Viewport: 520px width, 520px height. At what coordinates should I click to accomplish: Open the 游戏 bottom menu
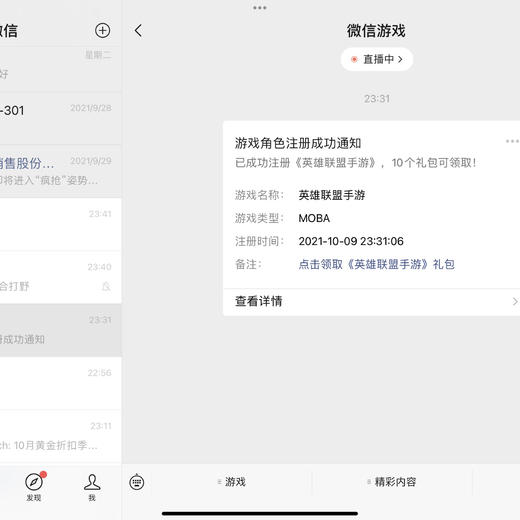pos(232,482)
